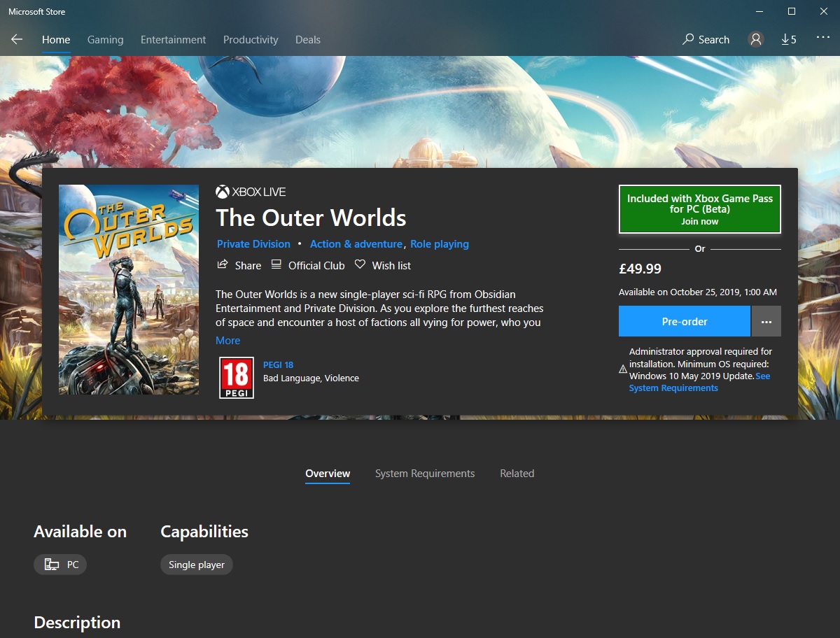The height and width of the screenshot is (638, 840).
Task: Open the Entertainment tab
Action: 174,40
